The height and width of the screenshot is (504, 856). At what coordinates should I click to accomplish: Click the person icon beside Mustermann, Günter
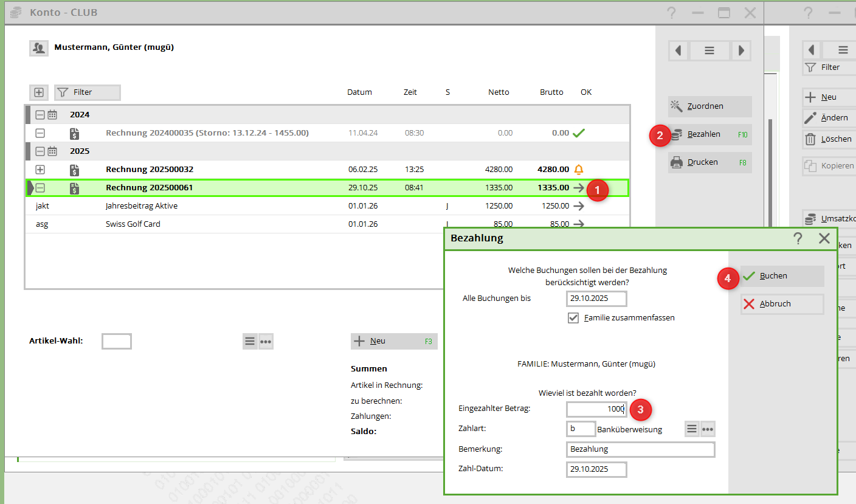click(x=39, y=48)
